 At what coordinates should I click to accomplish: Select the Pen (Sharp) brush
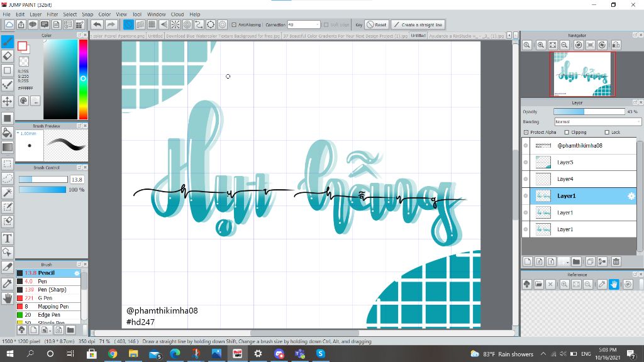48,290
